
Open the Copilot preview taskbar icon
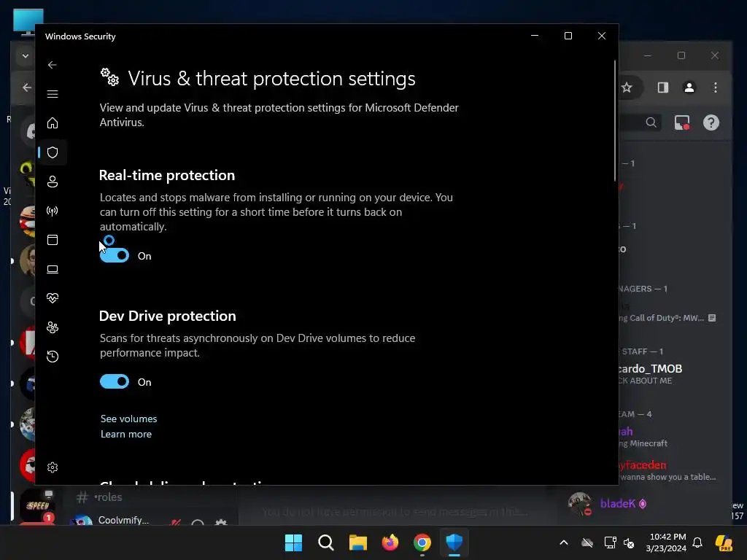pyautogui.click(x=724, y=542)
